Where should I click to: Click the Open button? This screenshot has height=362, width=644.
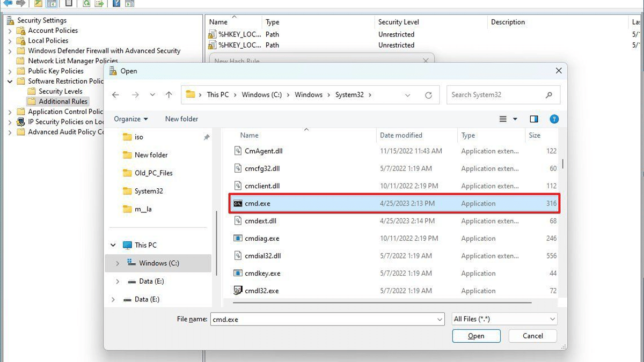click(x=476, y=336)
